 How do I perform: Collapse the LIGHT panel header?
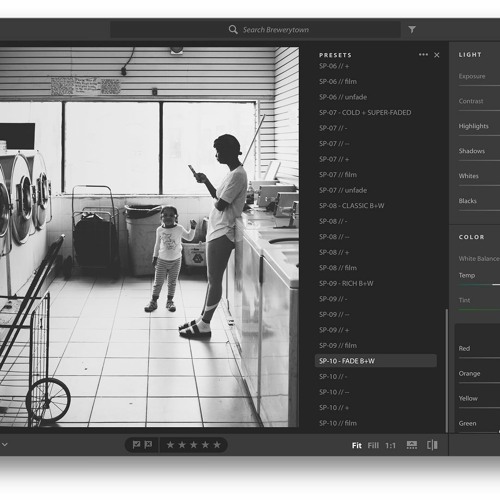click(x=470, y=55)
